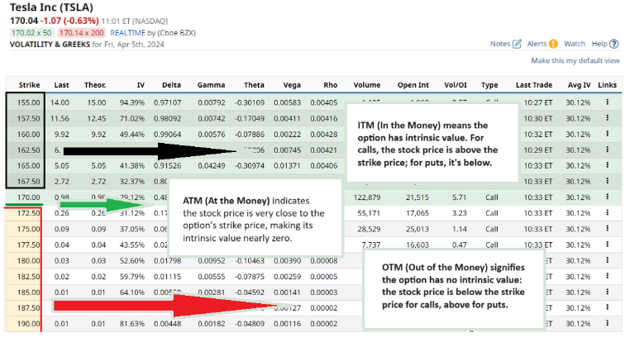Open links menu for 160.00 strike row
Viewport: 644px width, 347px height.
(608, 134)
